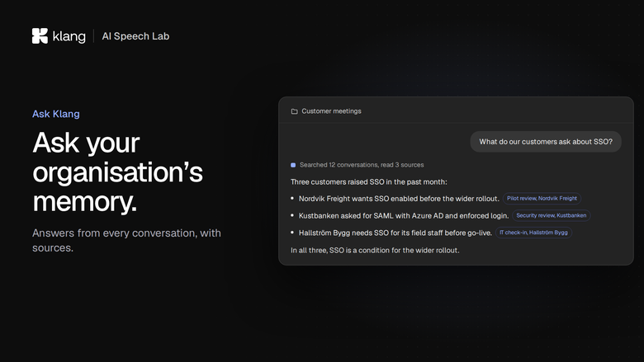The width and height of the screenshot is (644, 362).
Task: Click 'In all three, SSO is a condition' summary line
Action: pyautogui.click(x=375, y=250)
